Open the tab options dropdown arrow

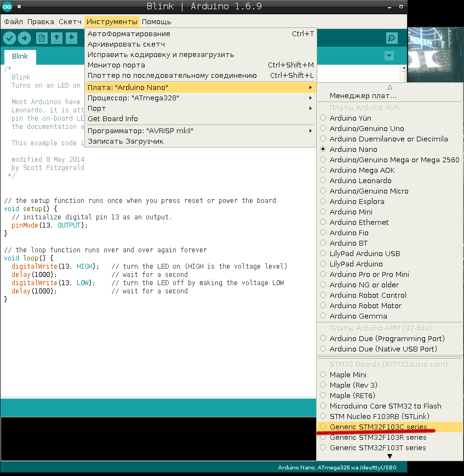pyautogui.click(x=389, y=55)
